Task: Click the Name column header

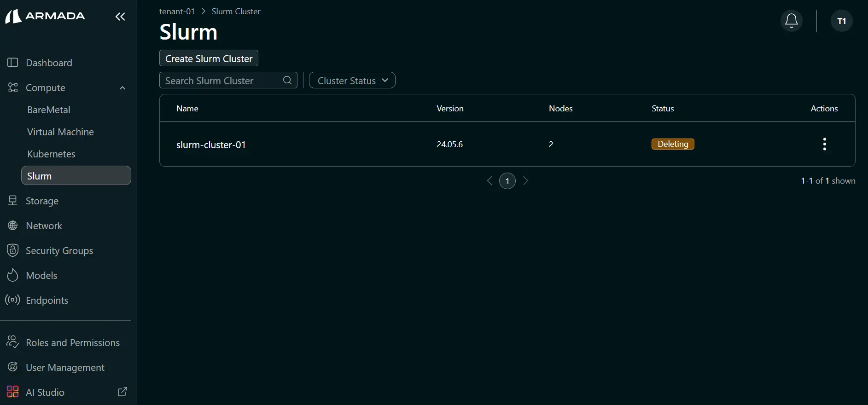Action: point(187,108)
